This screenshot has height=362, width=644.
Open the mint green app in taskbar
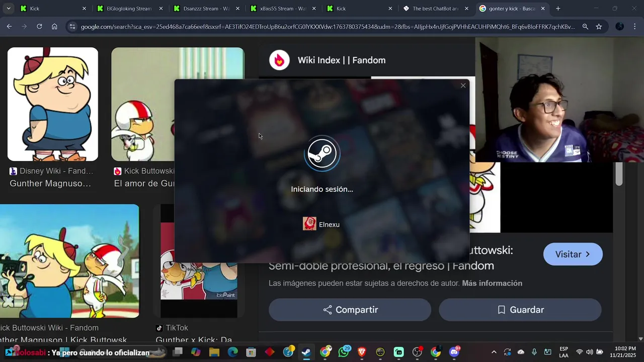pyautogui.click(x=399, y=352)
